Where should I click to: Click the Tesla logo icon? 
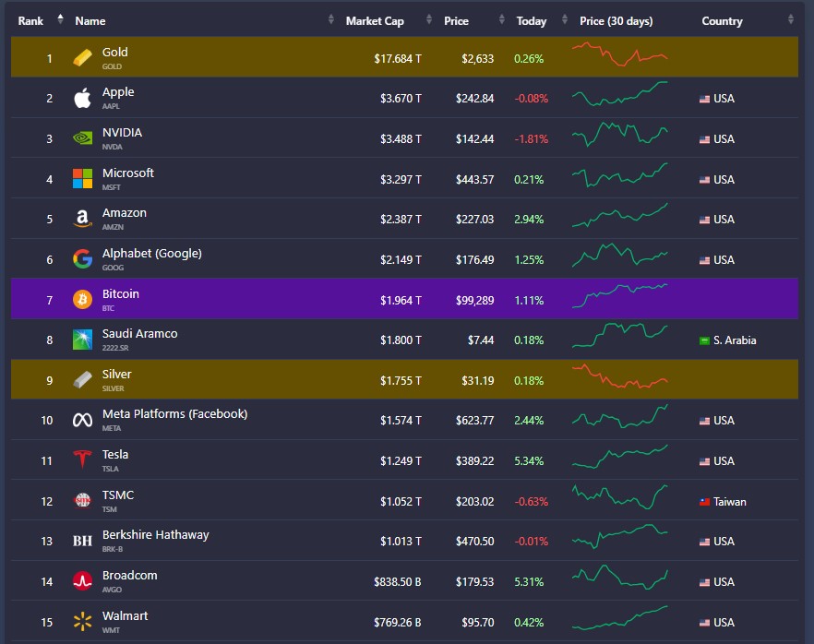[82, 459]
